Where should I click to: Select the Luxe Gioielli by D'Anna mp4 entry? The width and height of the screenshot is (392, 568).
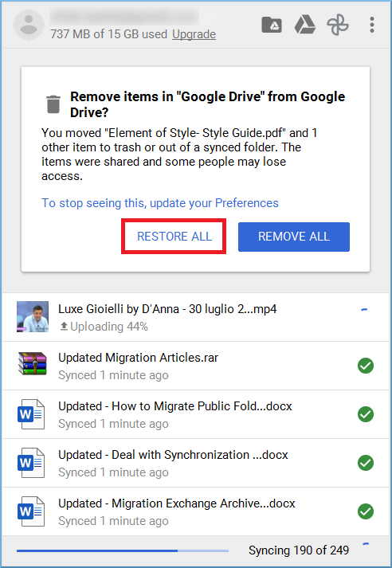[x=196, y=317]
